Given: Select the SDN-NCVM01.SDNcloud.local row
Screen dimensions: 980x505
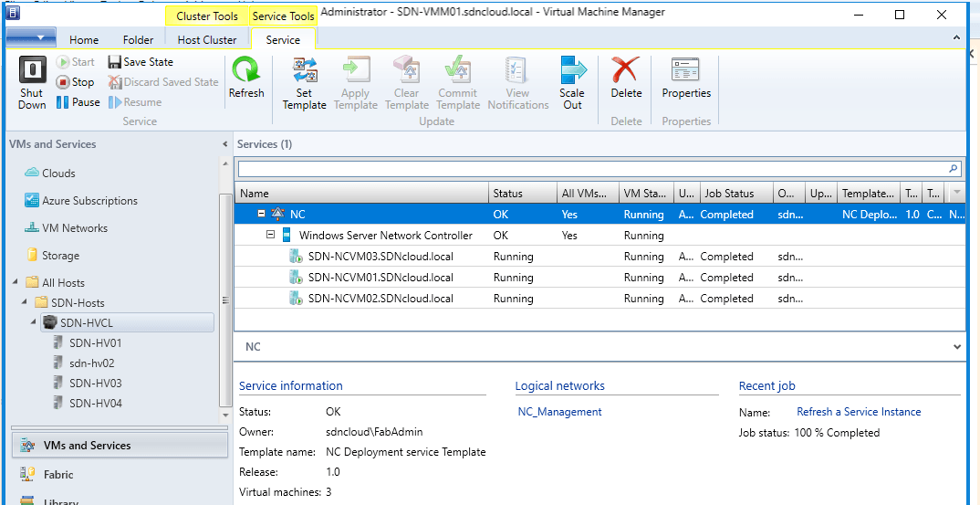Looking at the screenshot, I should (600, 278).
